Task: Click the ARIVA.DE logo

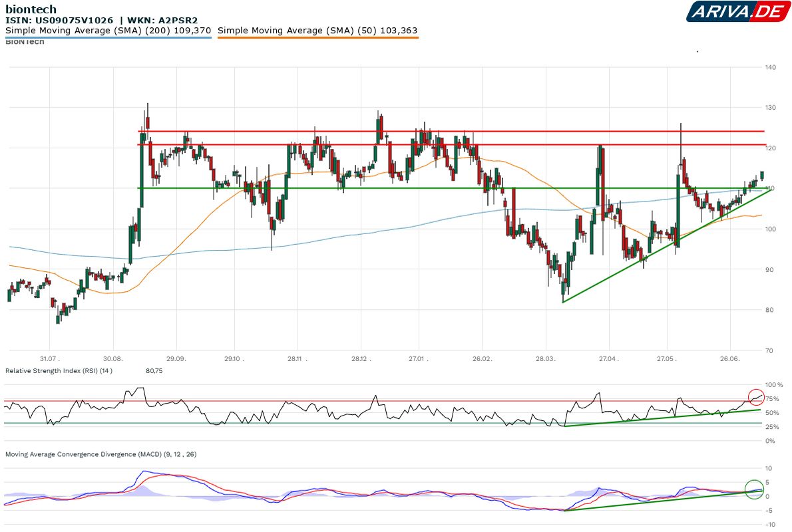Action: pos(739,11)
